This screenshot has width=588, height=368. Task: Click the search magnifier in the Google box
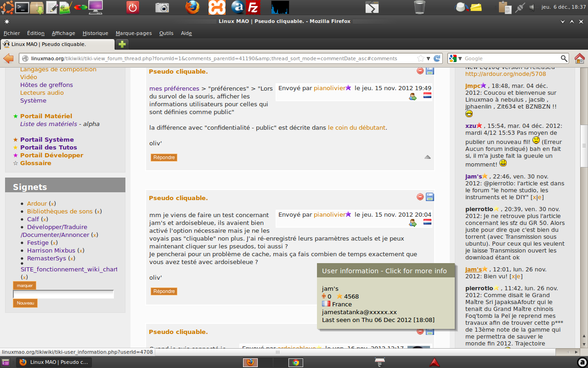pos(564,58)
